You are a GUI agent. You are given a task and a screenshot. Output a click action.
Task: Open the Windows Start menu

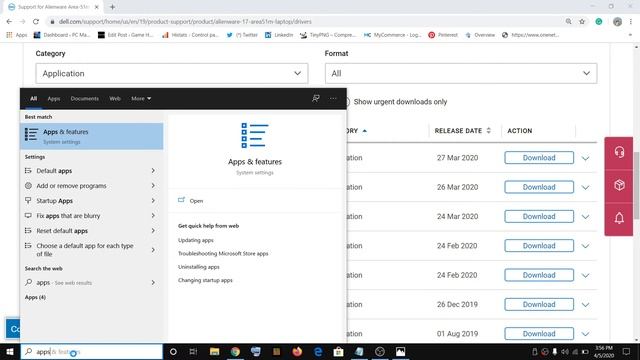[x=10, y=351]
